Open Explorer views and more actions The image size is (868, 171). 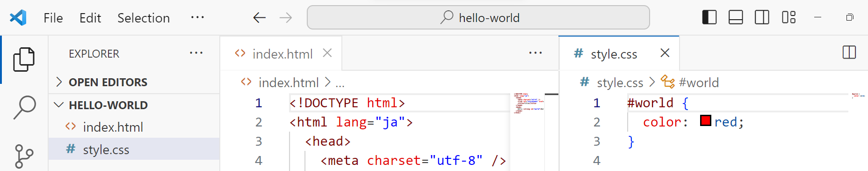[196, 53]
